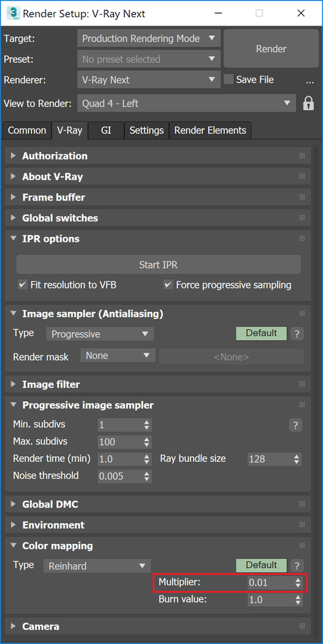Click the Authorization rollout grip handle
The image size is (323, 644).
pos(302,156)
